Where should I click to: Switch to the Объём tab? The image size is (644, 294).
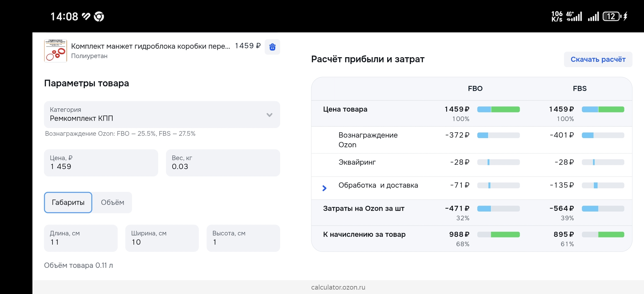(112, 203)
